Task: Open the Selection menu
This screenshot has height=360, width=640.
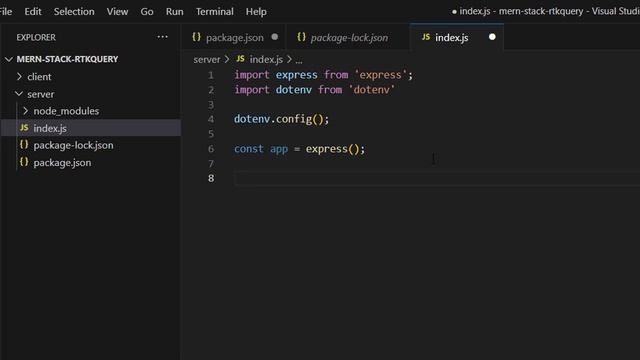Action: coord(74,11)
